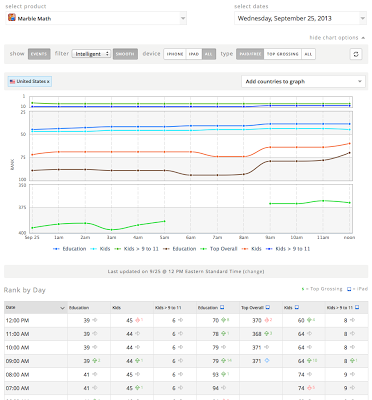Click the refresh chart icon button
372x400 pixels.
[x=356, y=54]
